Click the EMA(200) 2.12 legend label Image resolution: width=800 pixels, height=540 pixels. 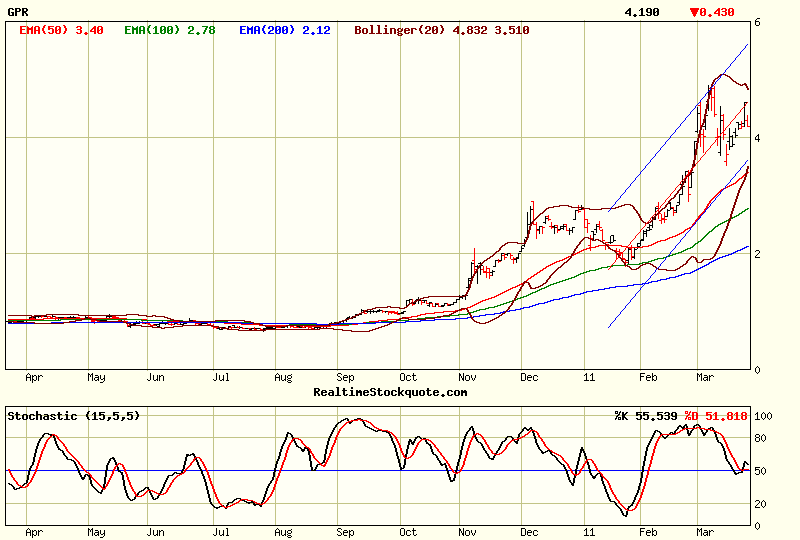[x=285, y=30]
